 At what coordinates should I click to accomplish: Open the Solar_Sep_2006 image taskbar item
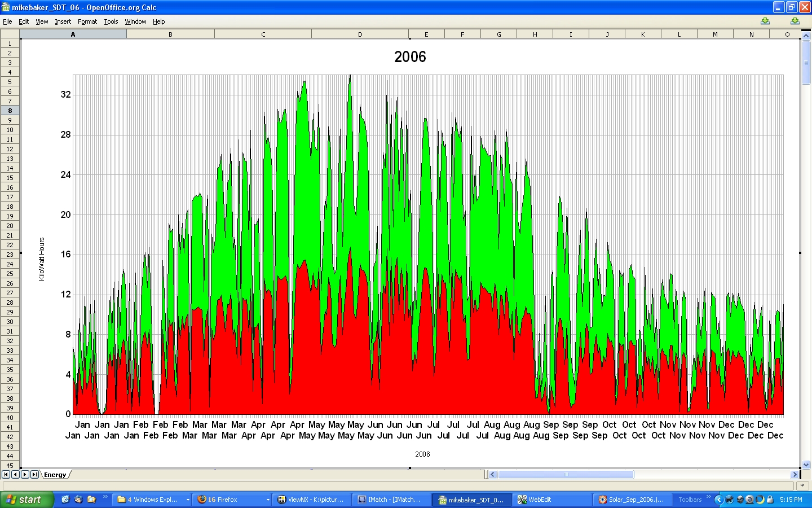click(x=632, y=500)
